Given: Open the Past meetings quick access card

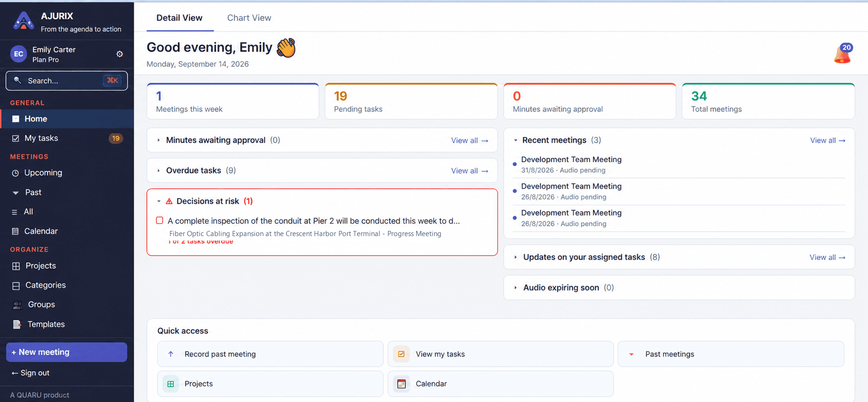Looking at the screenshot, I should pos(731,354).
